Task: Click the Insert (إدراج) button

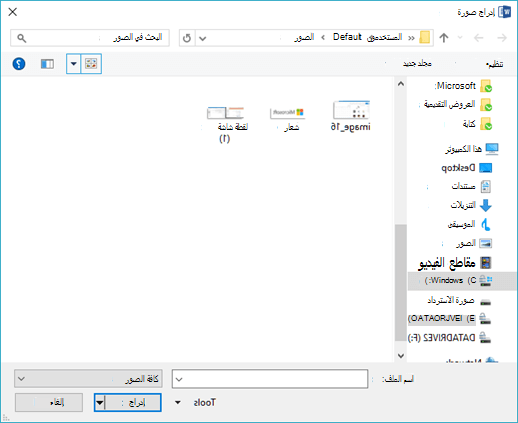Action: pyautogui.click(x=133, y=403)
